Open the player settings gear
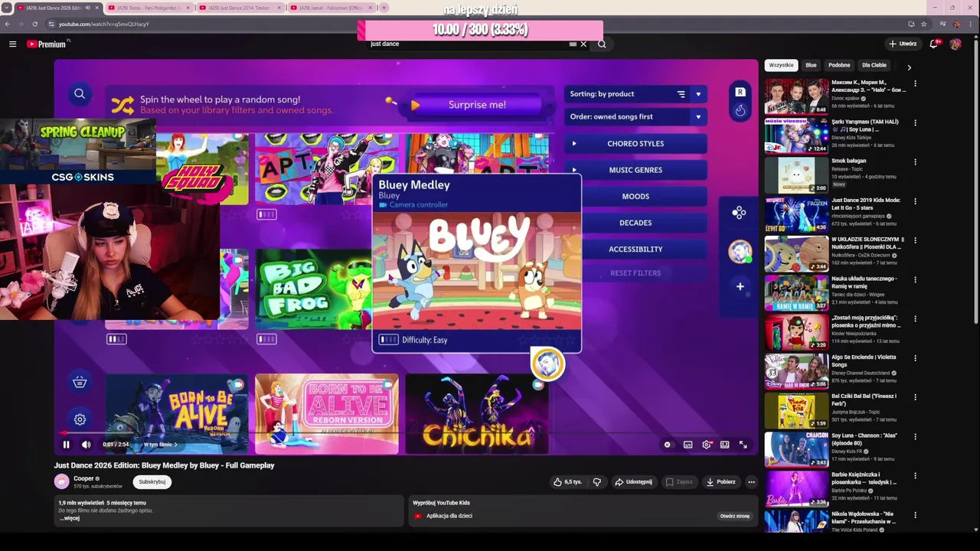Image resolution: width=980 pixels, height=551 pixels. tap(707, 445)
